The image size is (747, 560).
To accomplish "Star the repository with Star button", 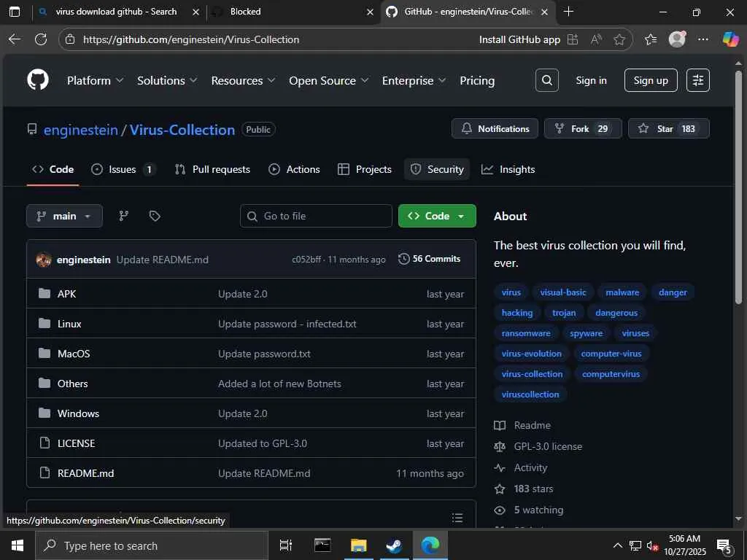I will [x=669, y=128].
